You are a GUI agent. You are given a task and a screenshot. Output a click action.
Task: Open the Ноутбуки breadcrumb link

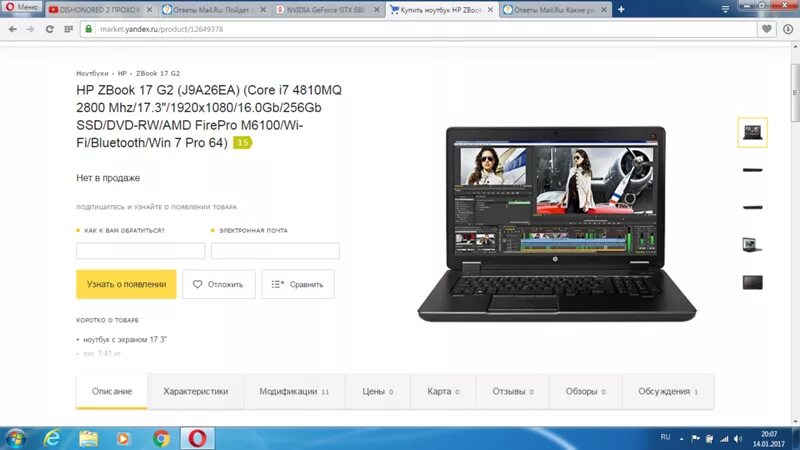tap(92, 73)
